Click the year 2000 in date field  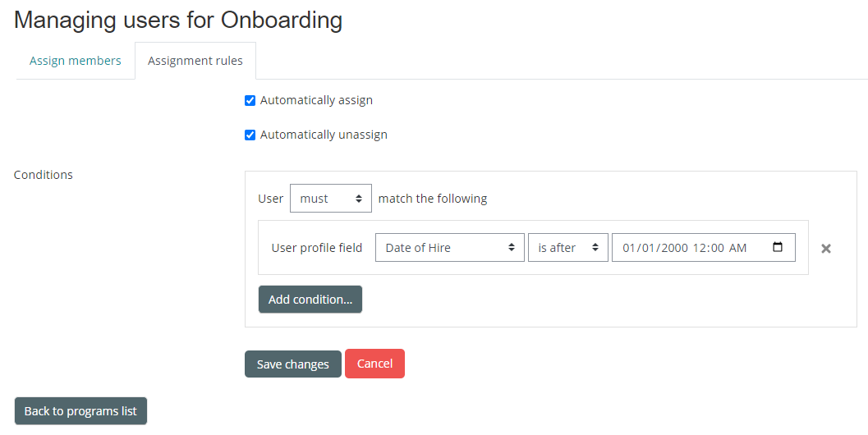[673, 248]
